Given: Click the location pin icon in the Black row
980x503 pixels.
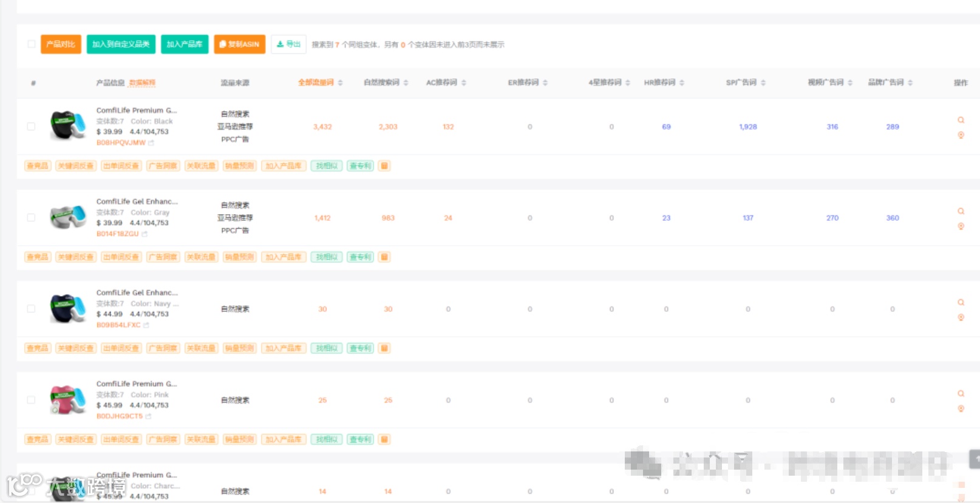Looking at the screenshot, I should click(961, 135).
